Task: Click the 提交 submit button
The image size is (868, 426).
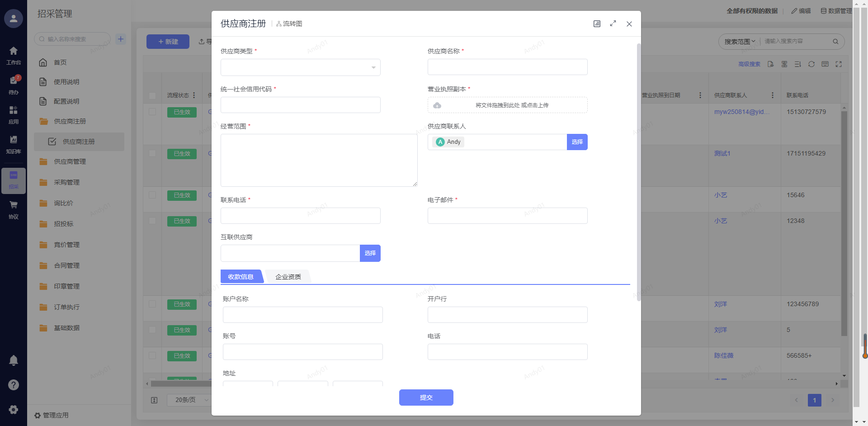Action: pyautogui.click(x=426, y=398)
